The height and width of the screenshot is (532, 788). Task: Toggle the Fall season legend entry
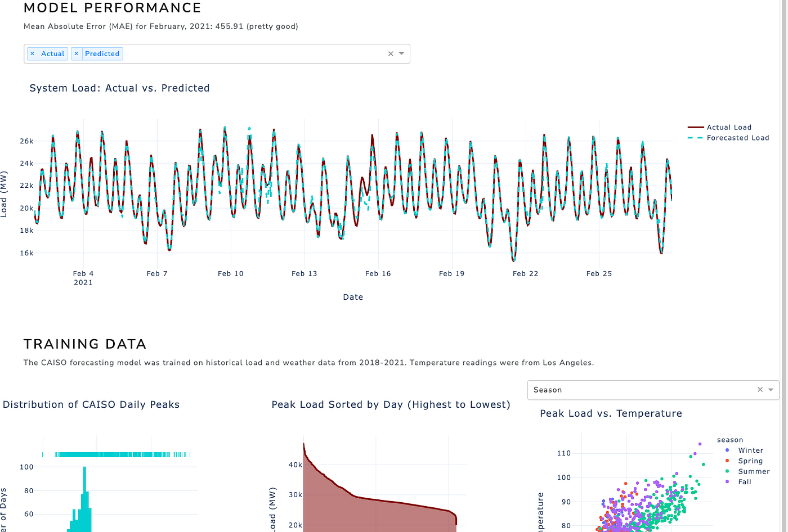pos(745,482)
